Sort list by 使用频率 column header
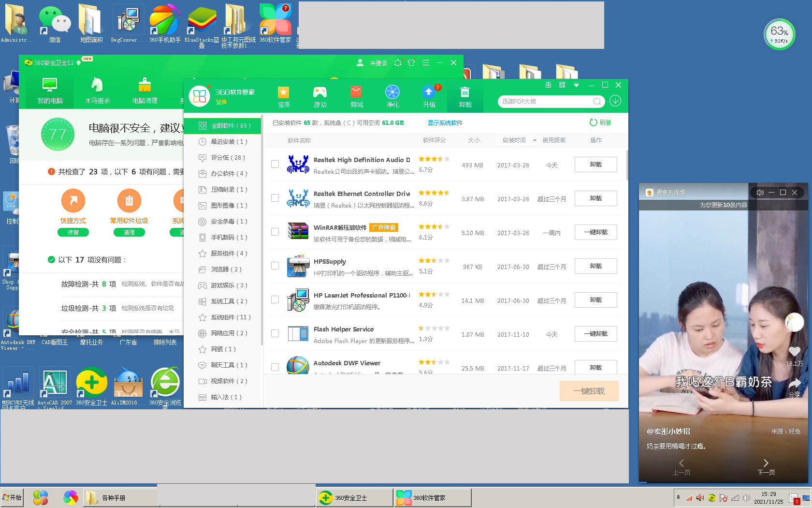 coord(554,140)
